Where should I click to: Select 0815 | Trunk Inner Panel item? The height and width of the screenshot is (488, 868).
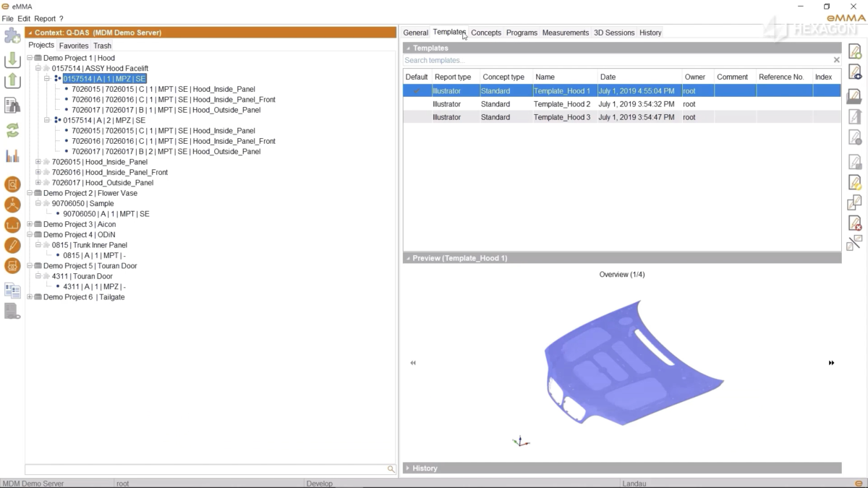pyautogui.click(x=89, y=245)
